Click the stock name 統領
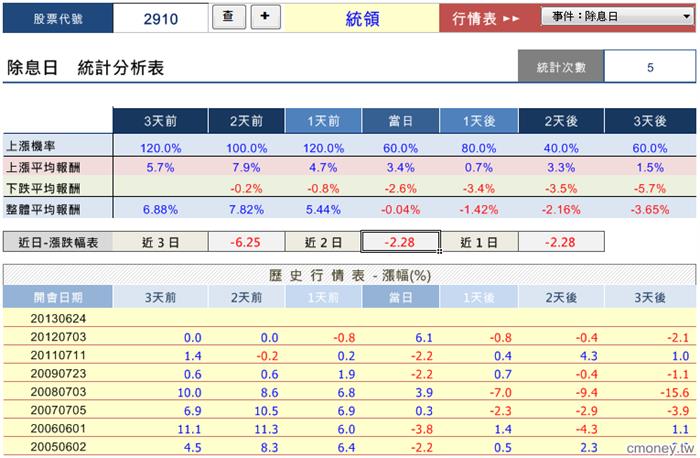This screenshot has height=458, width=700. 362,18
